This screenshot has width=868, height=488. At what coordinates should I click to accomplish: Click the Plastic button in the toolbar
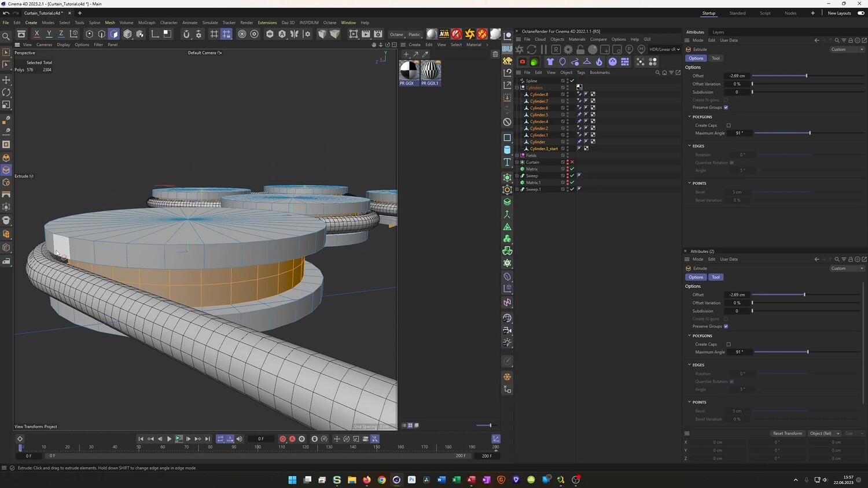pyautogui.click(x=414, y=35)
